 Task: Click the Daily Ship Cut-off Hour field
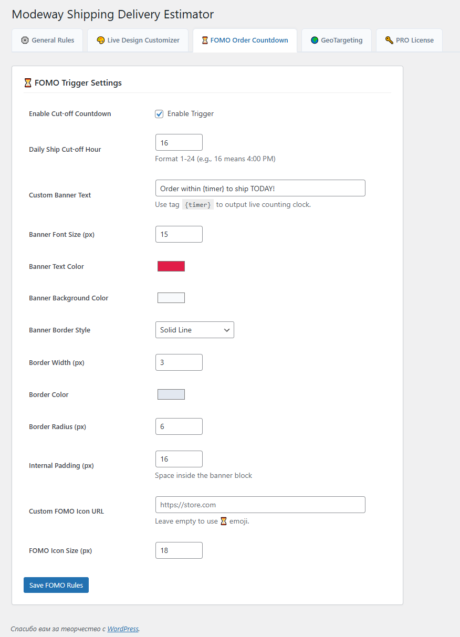179,143
